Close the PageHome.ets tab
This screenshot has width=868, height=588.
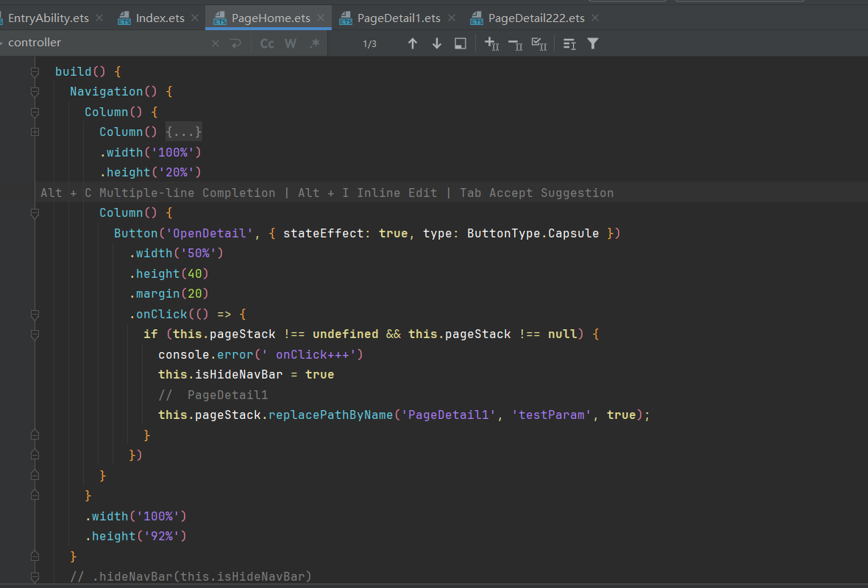(x=321, y=18)
